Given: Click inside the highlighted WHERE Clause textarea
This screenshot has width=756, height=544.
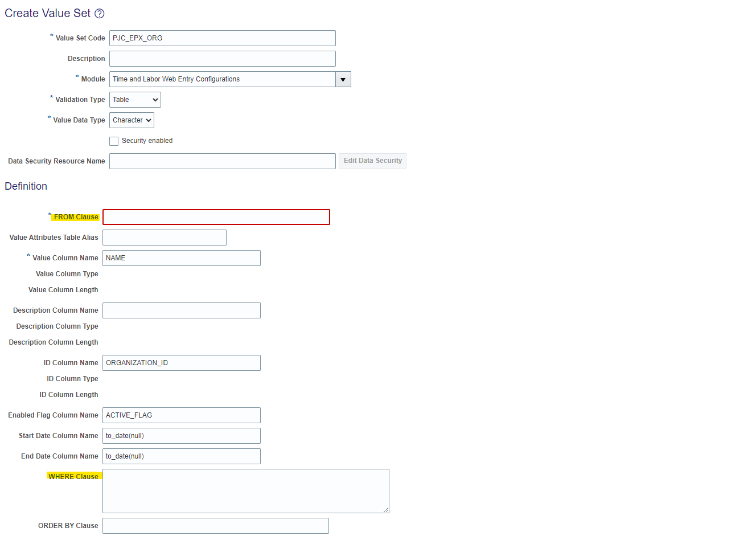Looking at the screenshot, I should [245, 490].
